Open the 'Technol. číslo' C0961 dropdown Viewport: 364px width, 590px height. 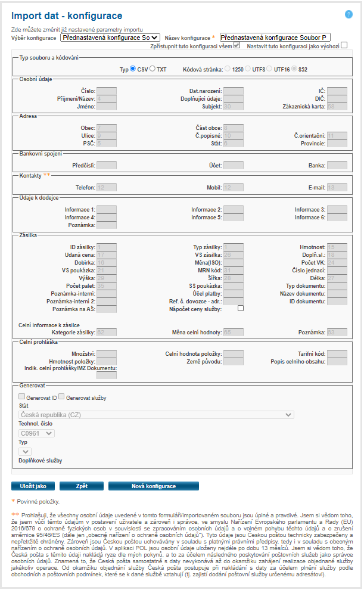pos(36,433)
